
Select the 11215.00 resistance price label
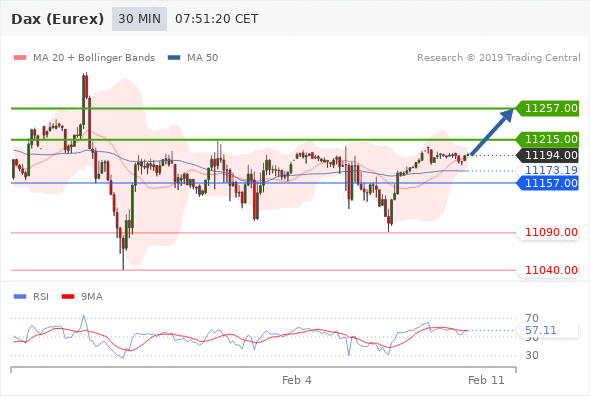tap(548, 139)
